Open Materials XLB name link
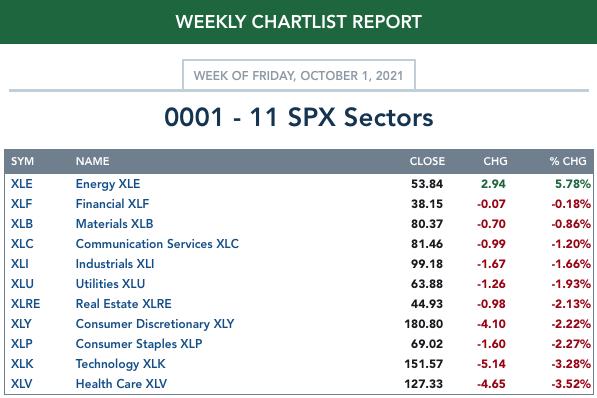Viewport: 597px width, 398px height. tap(114, 224)
